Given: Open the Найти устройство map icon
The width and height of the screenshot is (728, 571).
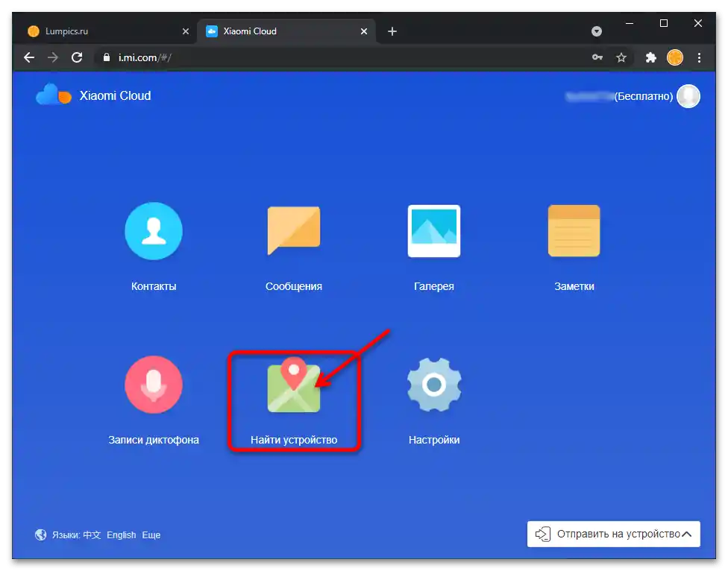Looking at the screenshot, I should click(x=294, y=385).
